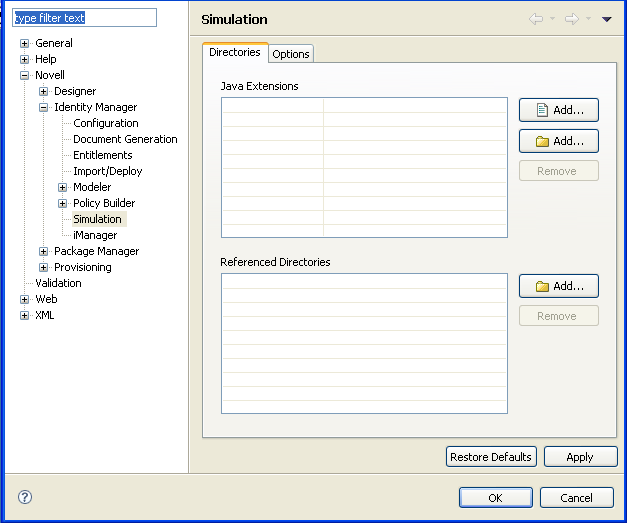Image resolution: width=627 pixels, height=523 pixels.
Task: Add a Java extension file
Action: point(559,110)
